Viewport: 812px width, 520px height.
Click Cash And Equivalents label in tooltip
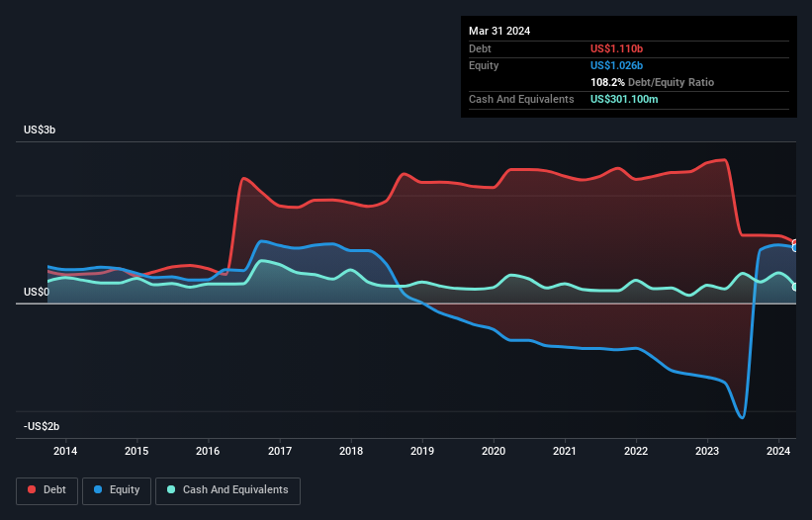click(x=521, y=99)
